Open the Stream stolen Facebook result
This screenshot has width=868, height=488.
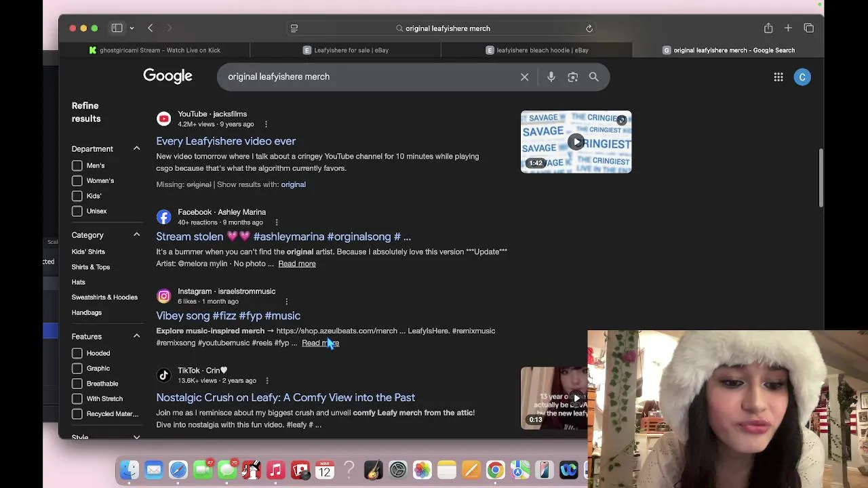tap(283, 237)
